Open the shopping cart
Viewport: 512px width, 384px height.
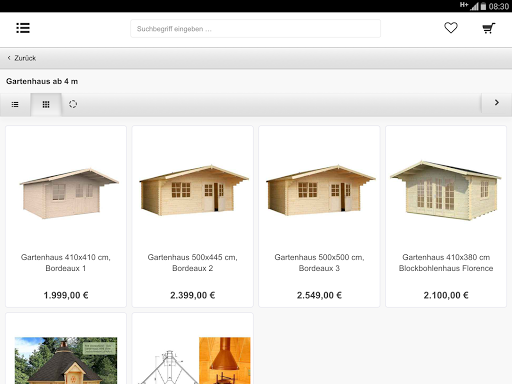(489, 28)
